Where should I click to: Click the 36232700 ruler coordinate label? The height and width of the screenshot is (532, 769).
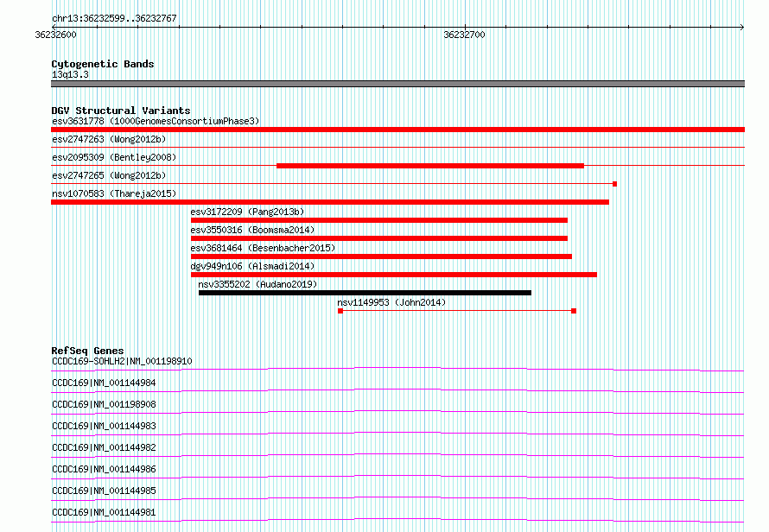(x=464, y=35)
